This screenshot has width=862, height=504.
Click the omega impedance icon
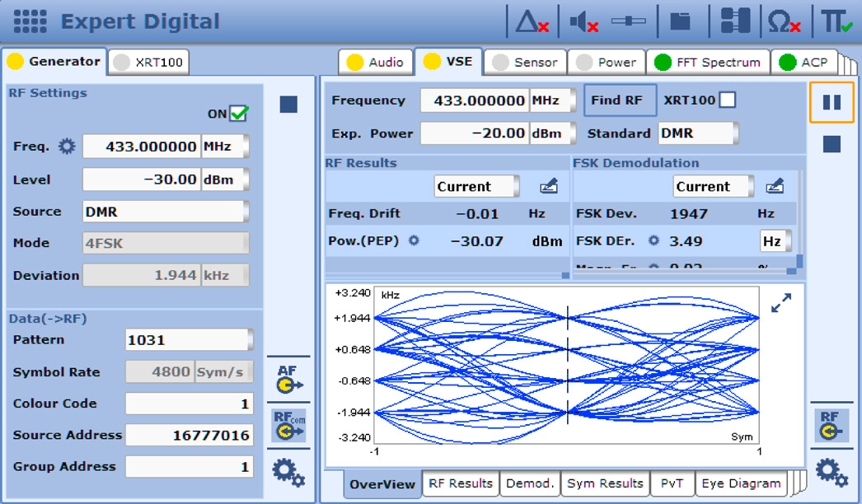(x=783, y=21)
